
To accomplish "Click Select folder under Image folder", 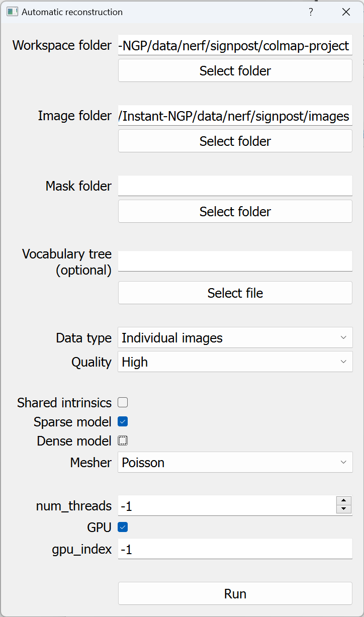I will 235,141.
